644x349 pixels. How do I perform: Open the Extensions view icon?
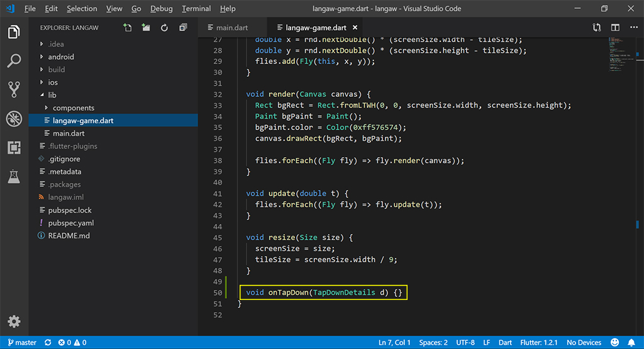(14, 148)
